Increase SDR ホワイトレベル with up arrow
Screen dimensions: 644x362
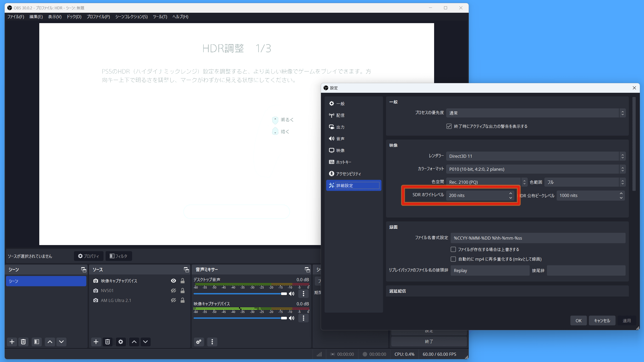coord(511,193)
